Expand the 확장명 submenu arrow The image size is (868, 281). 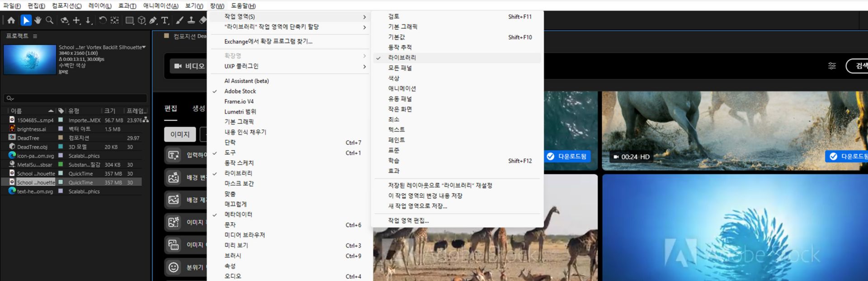tap(364, 56)
